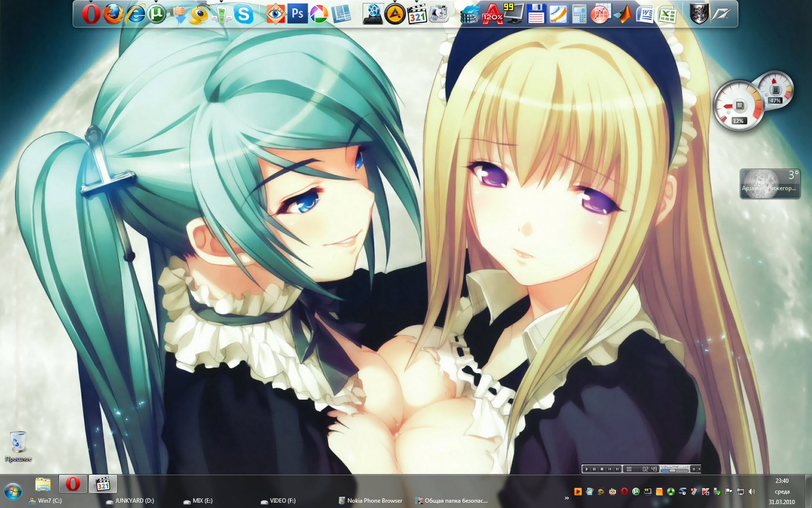Click the small RAM gauge showing 47%
Image resolution: width=812 pixels, height=508 pixels.
pos(775,90)
